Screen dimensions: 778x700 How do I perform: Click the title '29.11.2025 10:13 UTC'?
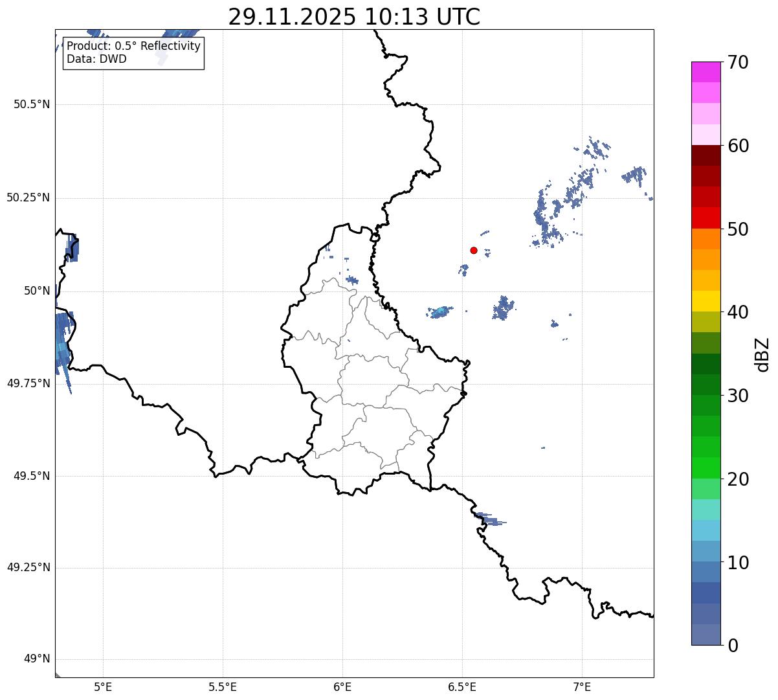354,17
